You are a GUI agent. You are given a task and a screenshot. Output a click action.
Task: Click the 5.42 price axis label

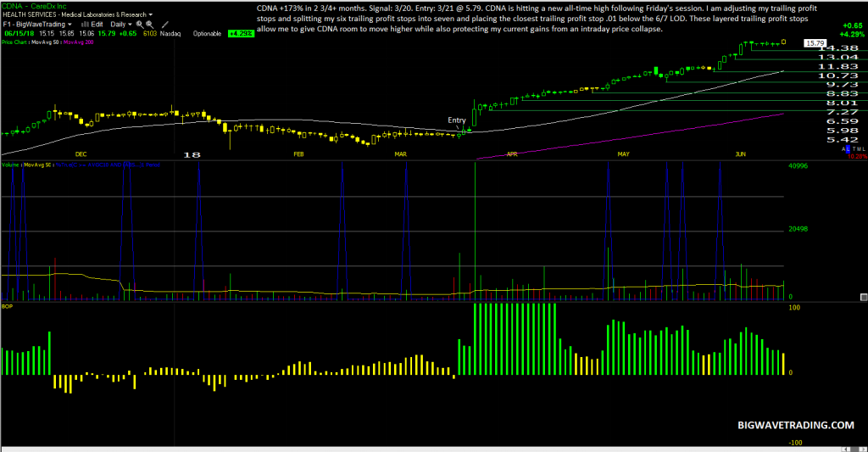click(x=843, y=140)
